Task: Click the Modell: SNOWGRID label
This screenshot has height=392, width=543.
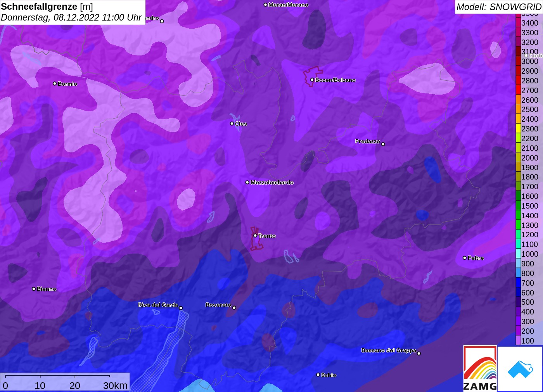Action: (x=499, y=7)
